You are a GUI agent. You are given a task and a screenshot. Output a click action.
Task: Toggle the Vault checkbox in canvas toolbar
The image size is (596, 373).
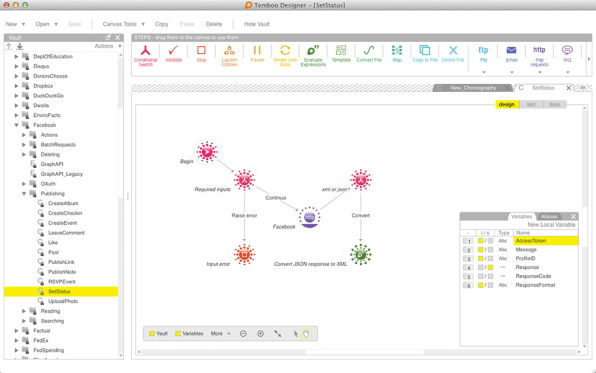point(152,333)
